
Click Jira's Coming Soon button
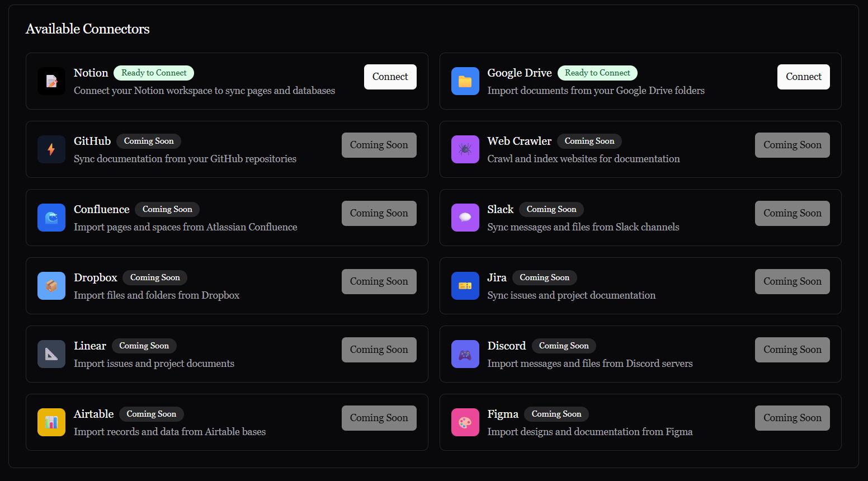tap(792, 281)
